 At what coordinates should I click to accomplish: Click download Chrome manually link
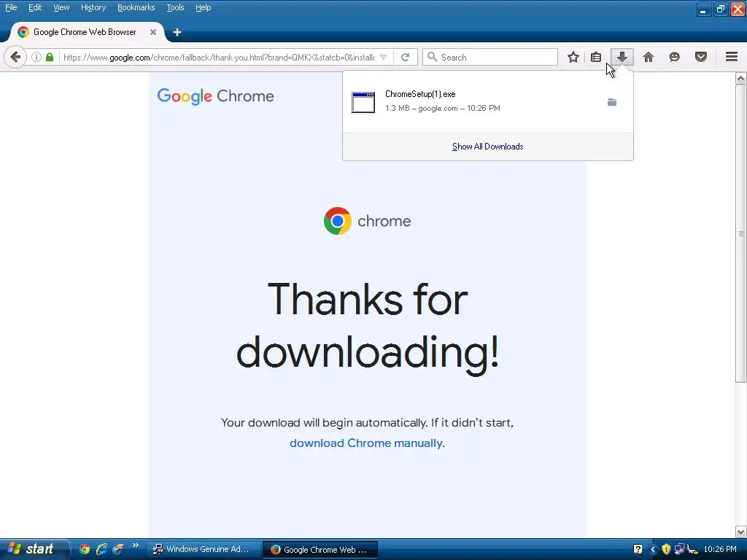click(x=367, y=443)
